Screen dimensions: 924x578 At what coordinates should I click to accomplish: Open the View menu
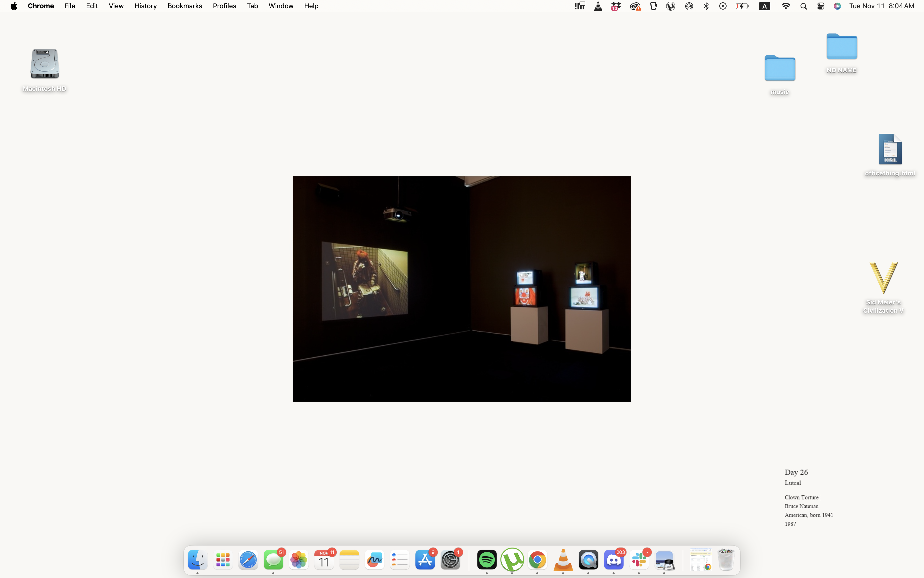tap(116, 6)
